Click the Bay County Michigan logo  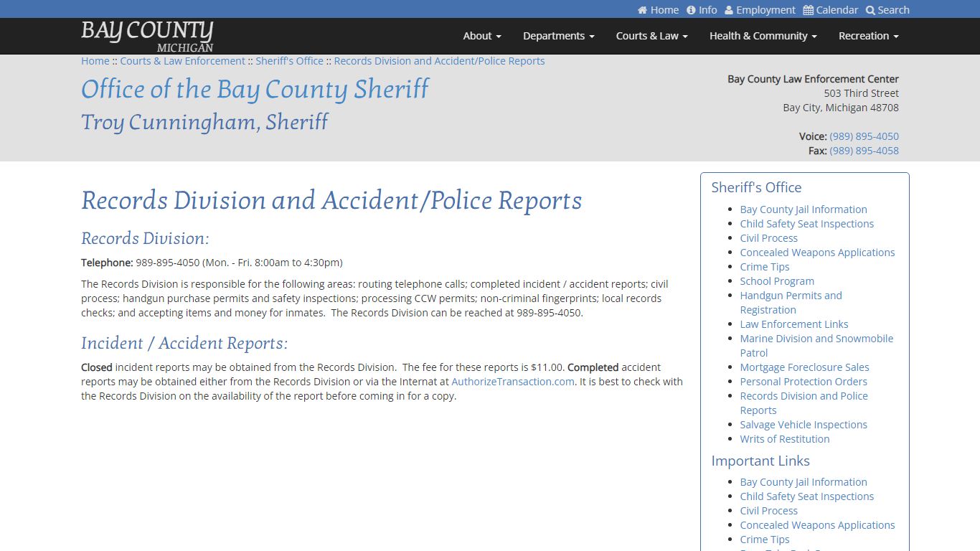point(147,36)
